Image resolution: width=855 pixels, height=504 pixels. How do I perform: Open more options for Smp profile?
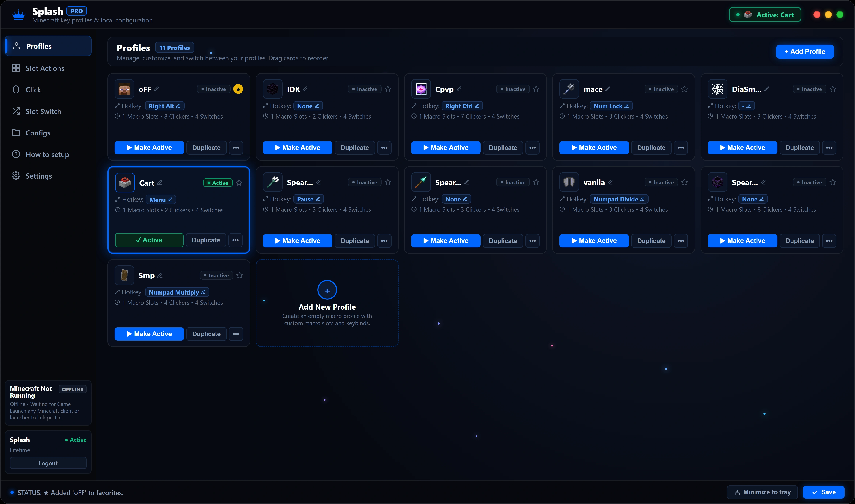click(x=236, y=334)
